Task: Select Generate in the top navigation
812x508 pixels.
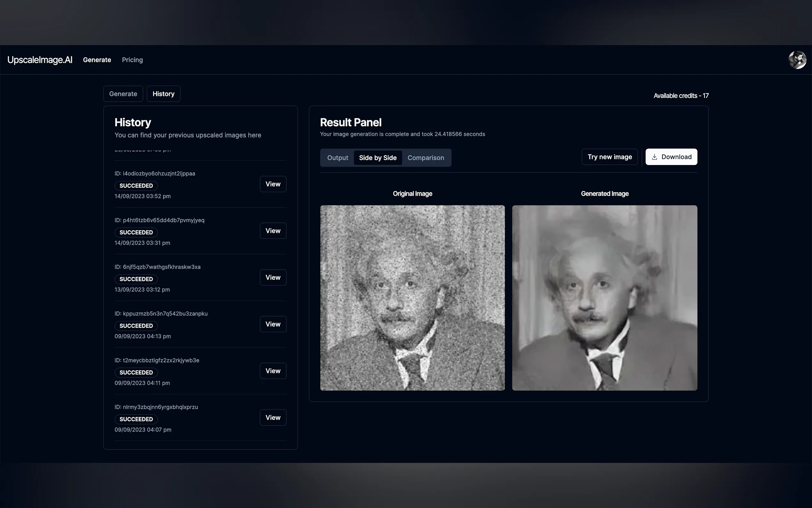Action: [x=97, y=60]
